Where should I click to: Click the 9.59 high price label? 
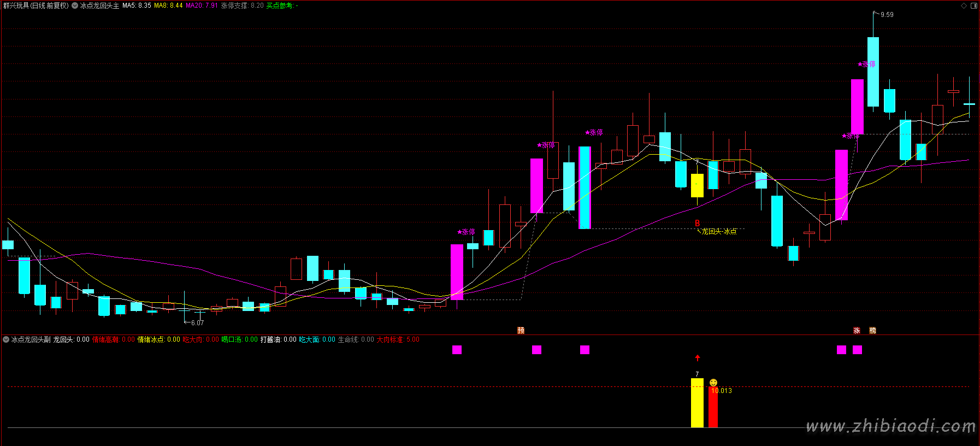(887, 15)
